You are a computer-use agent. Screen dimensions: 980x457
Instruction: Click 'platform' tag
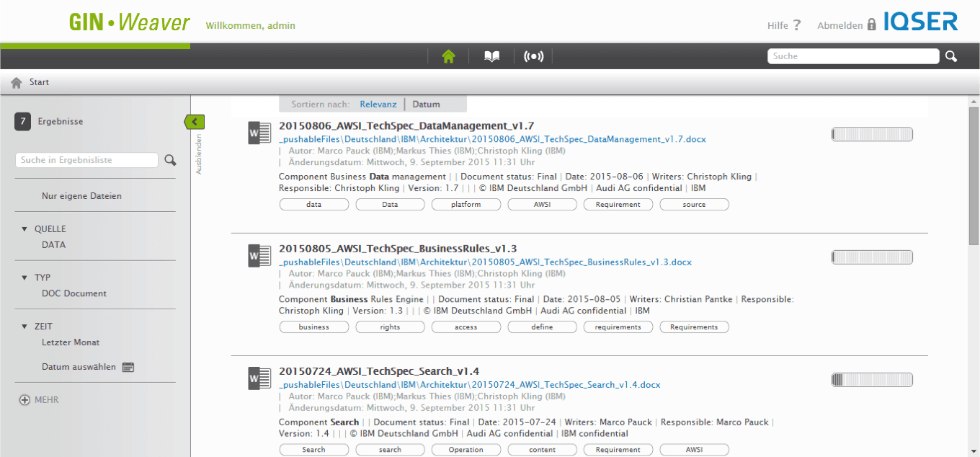pyautogui.click(x=466, y=205)
